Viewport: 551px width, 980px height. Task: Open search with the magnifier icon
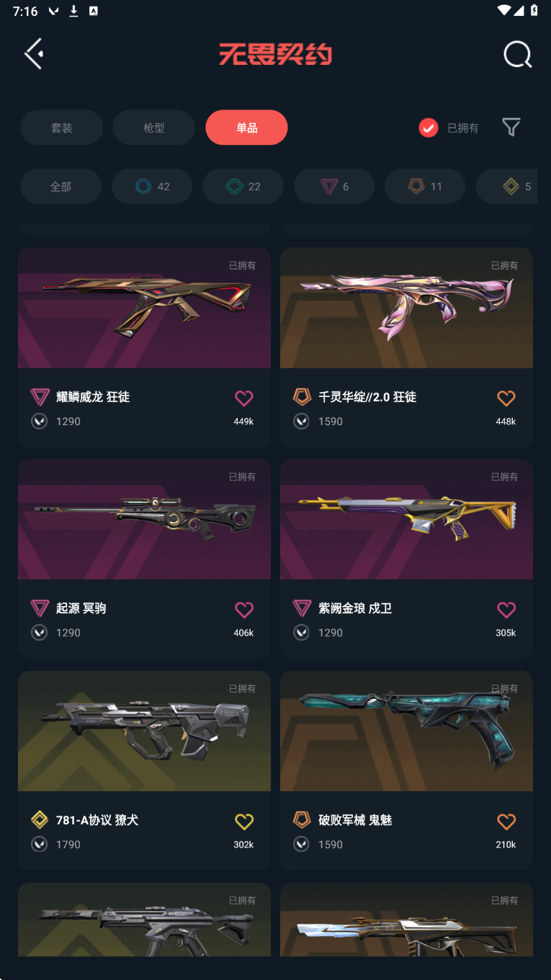point(517,54)
